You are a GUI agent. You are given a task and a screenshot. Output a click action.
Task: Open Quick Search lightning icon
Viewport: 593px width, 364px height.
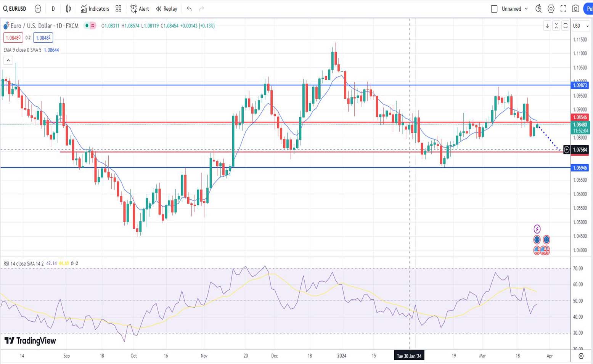point(538,9)
